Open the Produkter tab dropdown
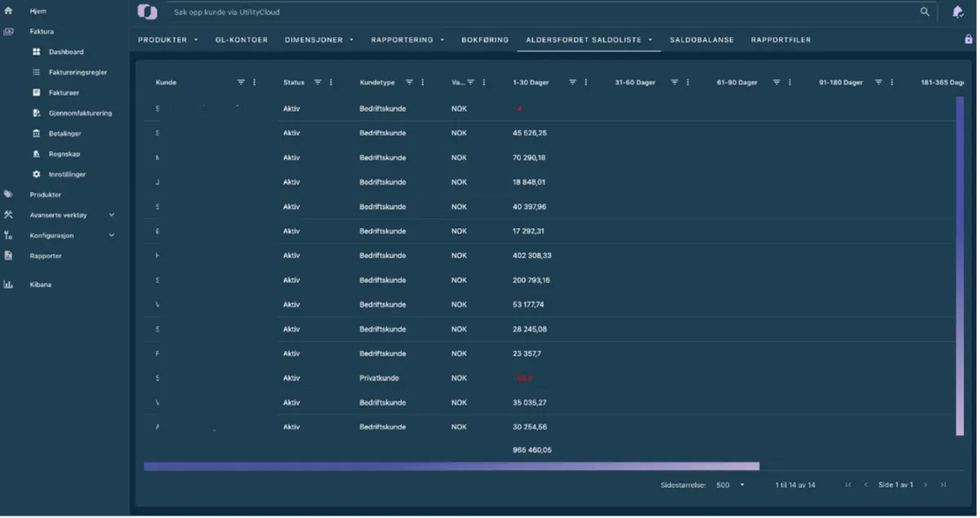The height and width of the screenshot is (518, 980). 196,40
